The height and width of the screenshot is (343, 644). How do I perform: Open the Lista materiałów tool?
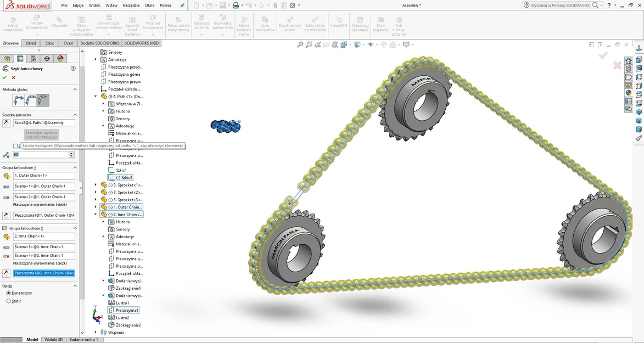265,24
